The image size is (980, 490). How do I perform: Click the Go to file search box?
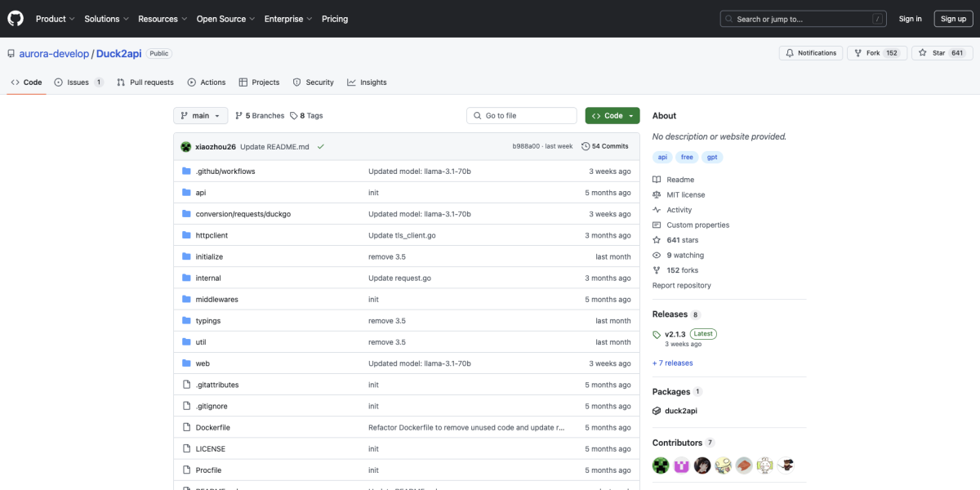[521, 115]
